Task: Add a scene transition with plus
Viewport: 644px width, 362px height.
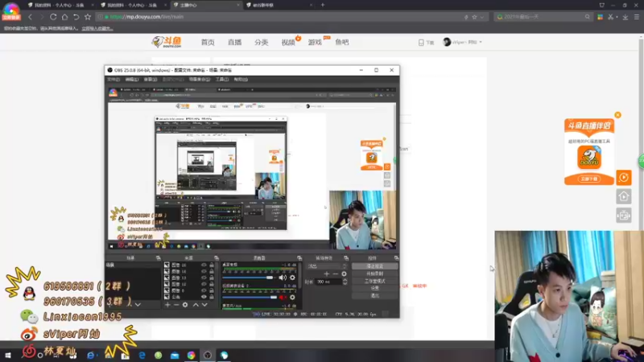Action: (327, 274)
